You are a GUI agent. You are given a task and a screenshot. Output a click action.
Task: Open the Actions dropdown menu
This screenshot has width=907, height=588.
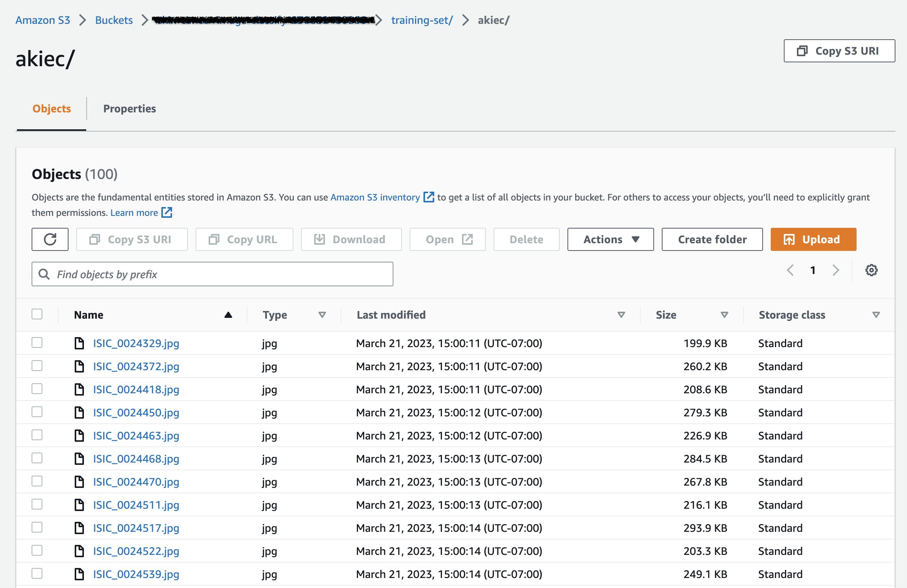611,239
